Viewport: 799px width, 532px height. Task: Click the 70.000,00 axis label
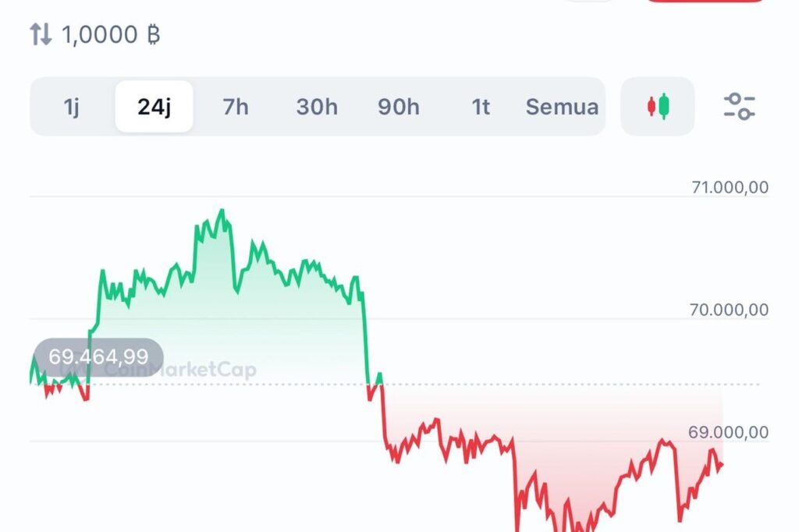pos(730,310)
